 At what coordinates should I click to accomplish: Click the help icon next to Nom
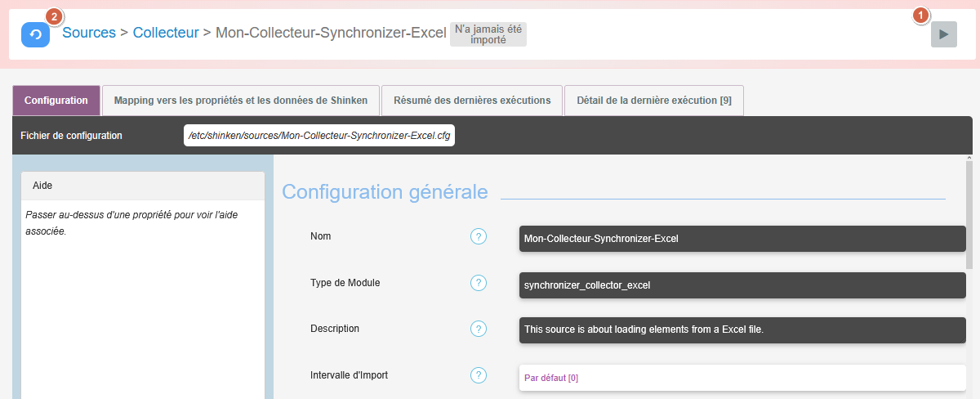(x=479, y=236)
